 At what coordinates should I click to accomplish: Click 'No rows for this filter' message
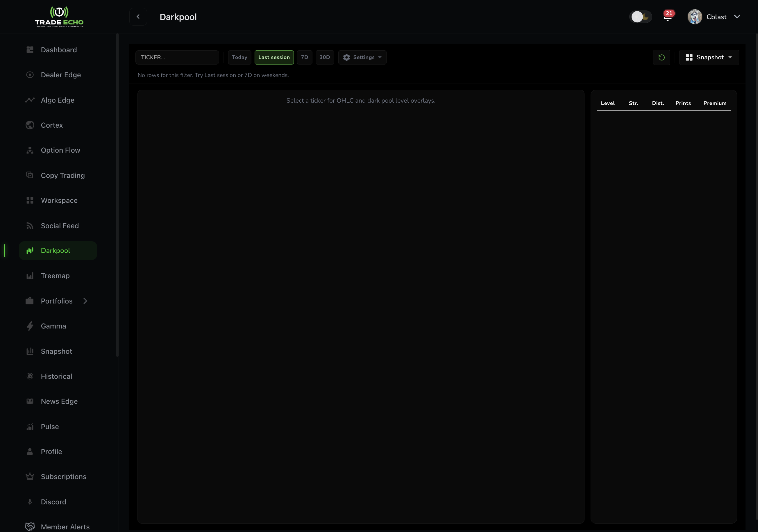213,75
